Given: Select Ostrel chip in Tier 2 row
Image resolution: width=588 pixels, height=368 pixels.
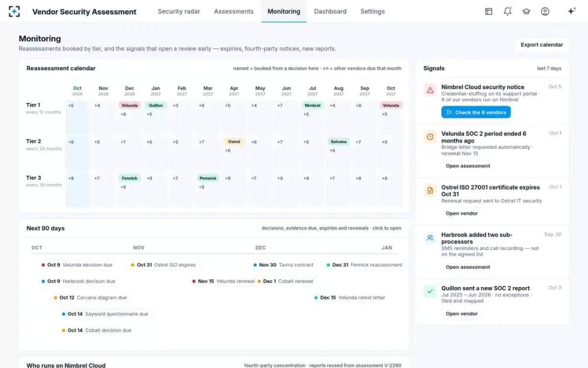Looking at the screenshot, I should (x=234, y=141).
